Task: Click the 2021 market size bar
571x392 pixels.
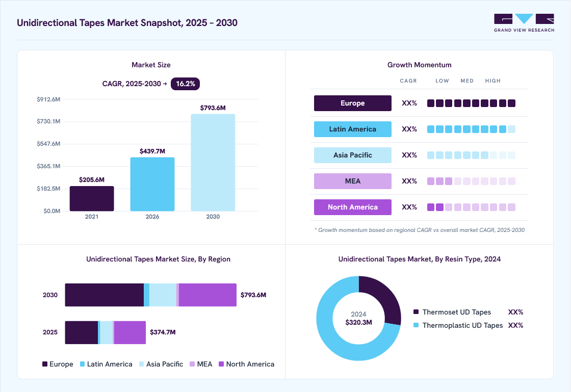Action: point(92,199)
